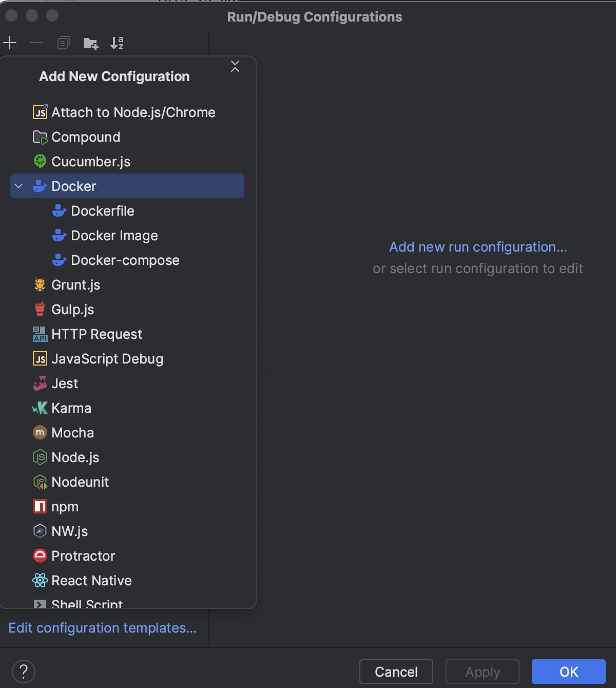Click the remove configuration minus icon
The height and width of the screenshot is (688, 616).
pos(36,43)
